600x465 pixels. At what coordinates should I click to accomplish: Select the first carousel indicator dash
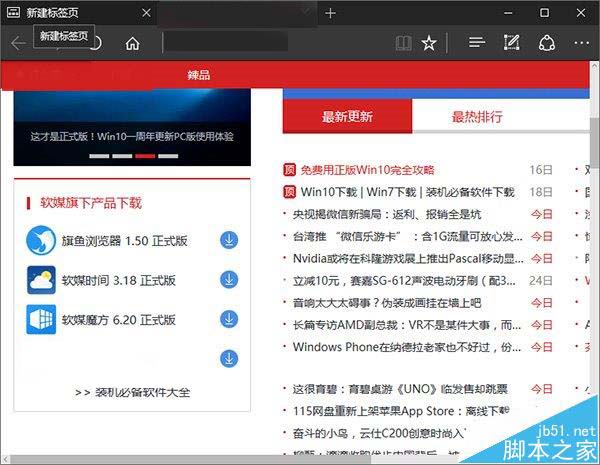point(99,156)
